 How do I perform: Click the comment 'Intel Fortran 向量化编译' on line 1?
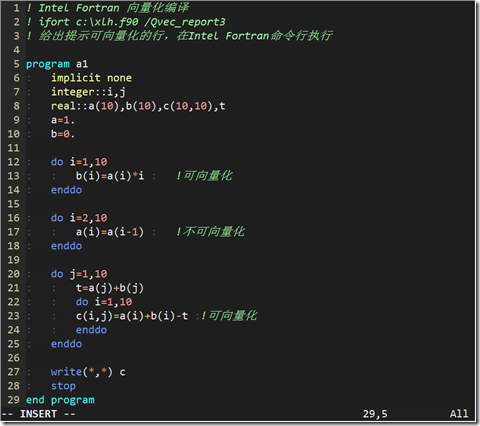click(113, 8)
